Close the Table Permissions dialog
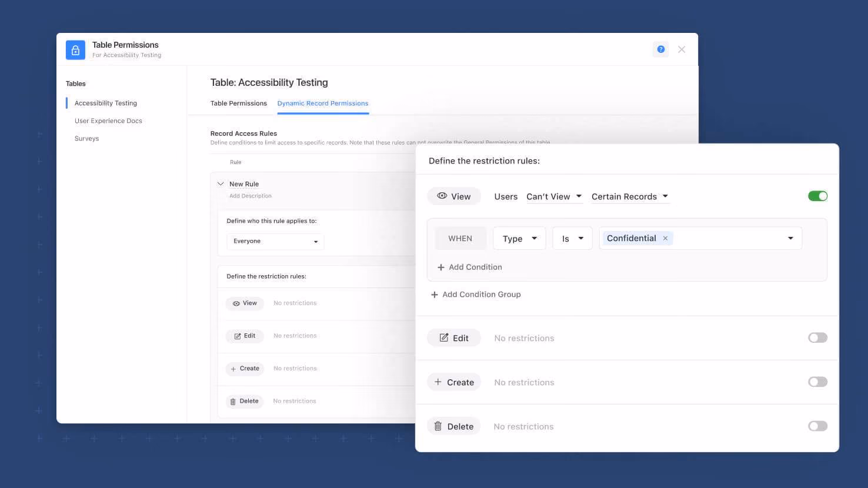 coord(682,49)
